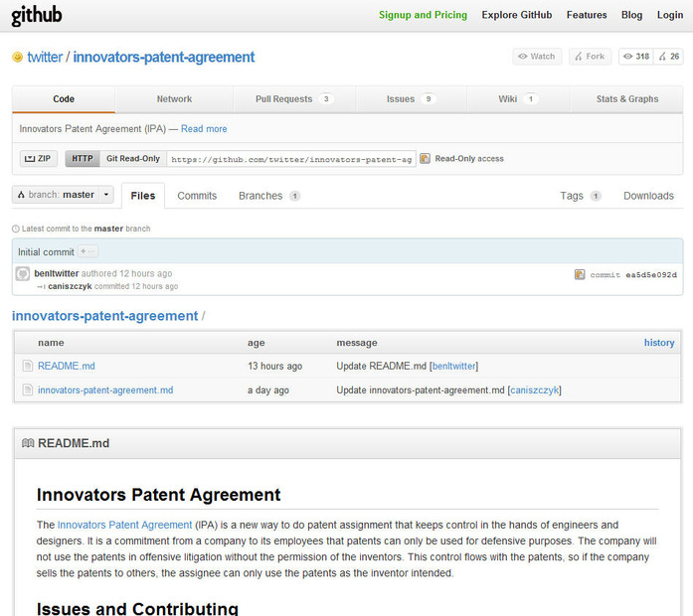The height and width of the screenshot is (616, 693).
Task: Click Signup and Pricing link
Action: [423, 15]
